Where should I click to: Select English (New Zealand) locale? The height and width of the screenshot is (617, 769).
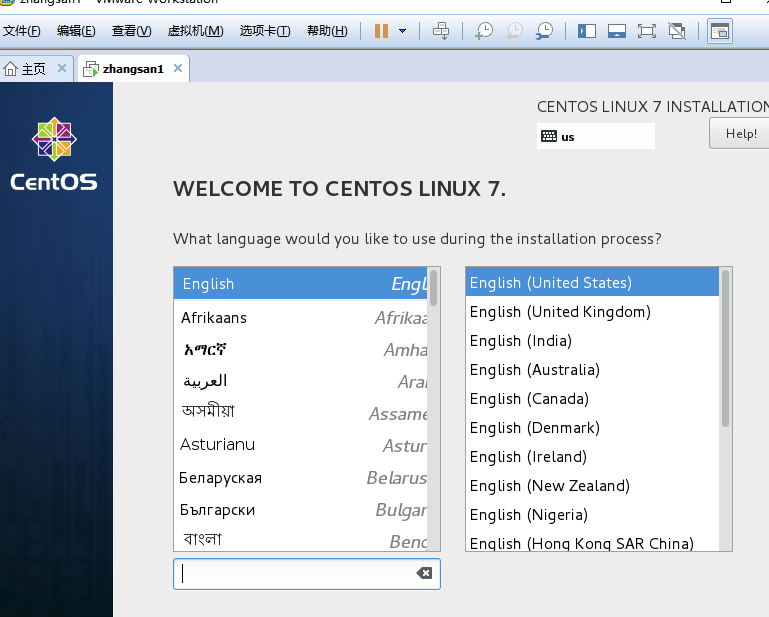pos(592,485)
